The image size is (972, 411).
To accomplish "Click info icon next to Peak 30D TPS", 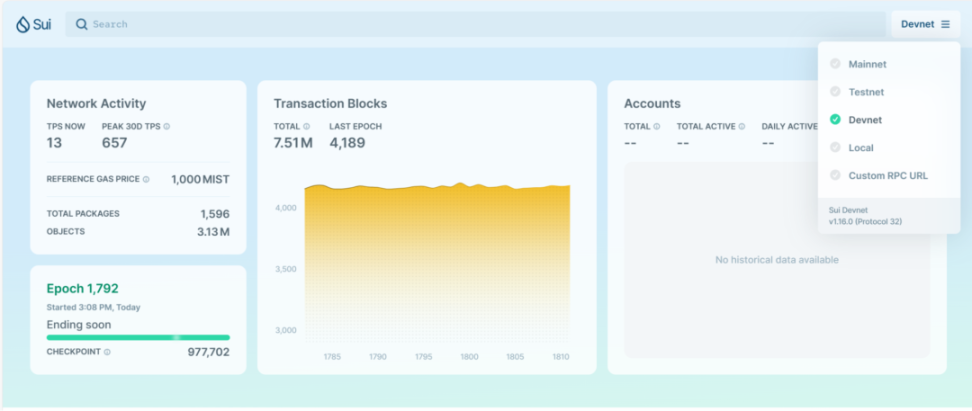I will 166,127.
